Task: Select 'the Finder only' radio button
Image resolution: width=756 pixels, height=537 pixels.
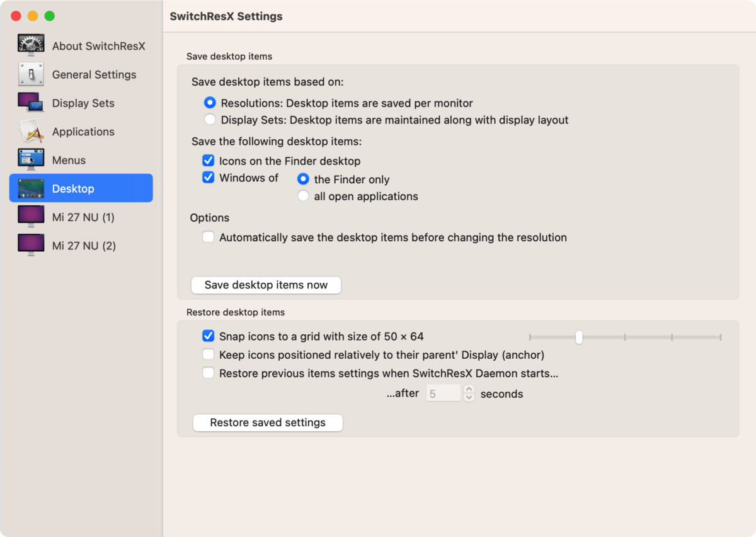Action: coord(304,179)
